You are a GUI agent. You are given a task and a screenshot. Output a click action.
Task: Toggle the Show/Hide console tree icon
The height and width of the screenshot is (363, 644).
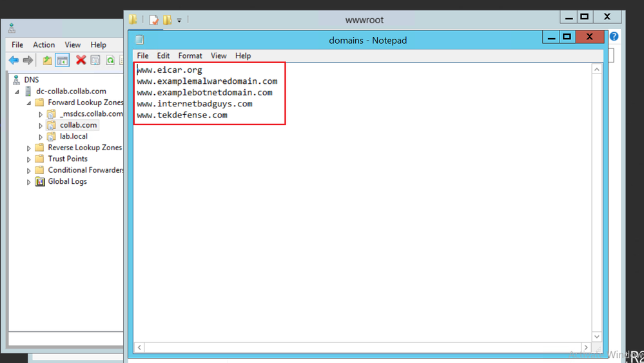(x=63, y=61)
